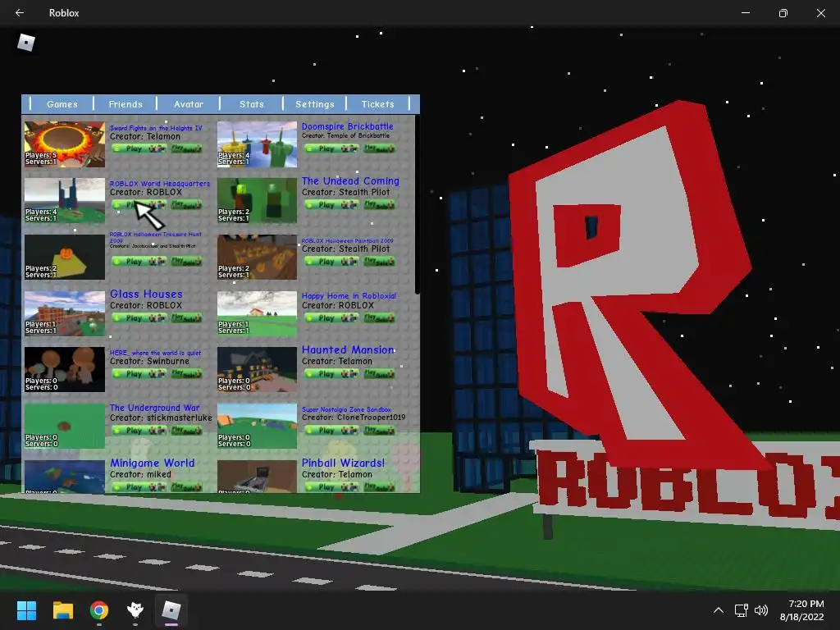Launch Google Chrome from the taskbar
Screen dimensions: 840x630
pos(99,610)
